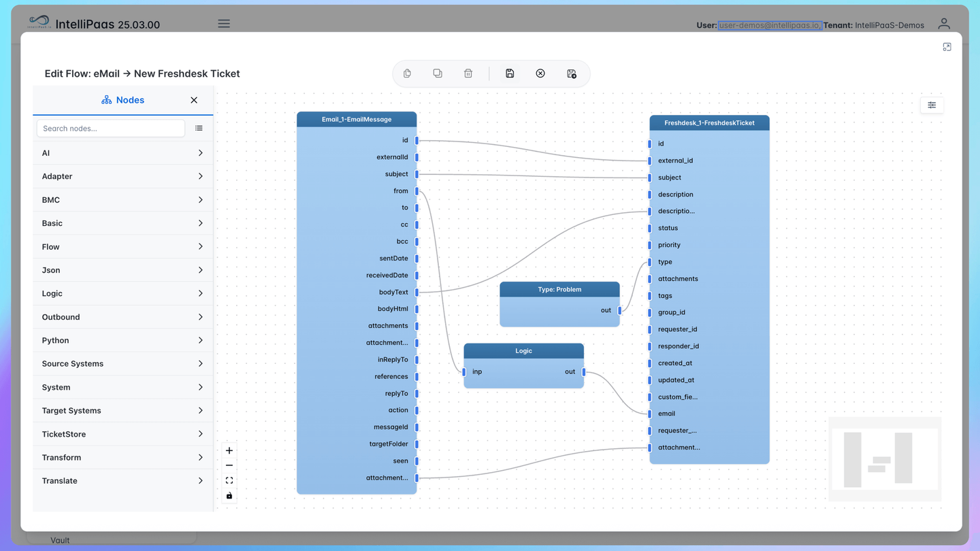The height and width of the screenshot is (551, 980).
Task: Click the 'receivedDate' field text
Action: click(387, 275)
